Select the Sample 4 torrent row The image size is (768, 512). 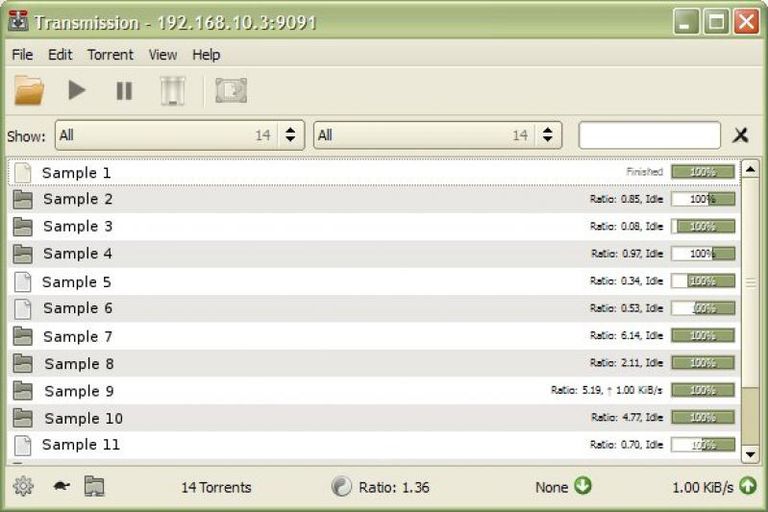pyautogui.click(x=374, y=253)
